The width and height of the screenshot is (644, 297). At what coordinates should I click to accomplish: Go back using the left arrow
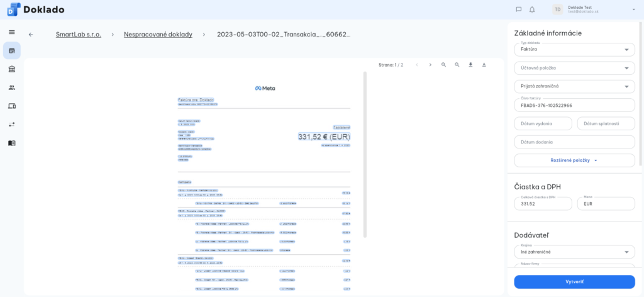[31, 35]
